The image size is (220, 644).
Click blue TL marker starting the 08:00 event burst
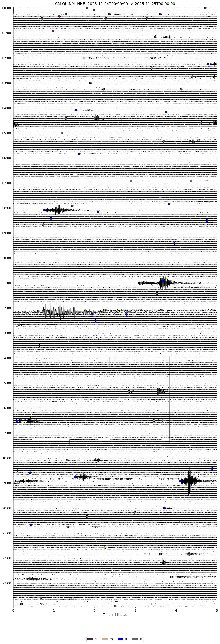click(x=44, y=210)
